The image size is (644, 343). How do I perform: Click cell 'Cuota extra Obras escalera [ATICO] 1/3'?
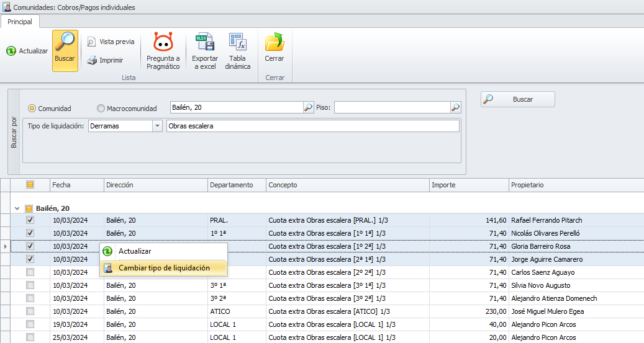coord(348,311)
